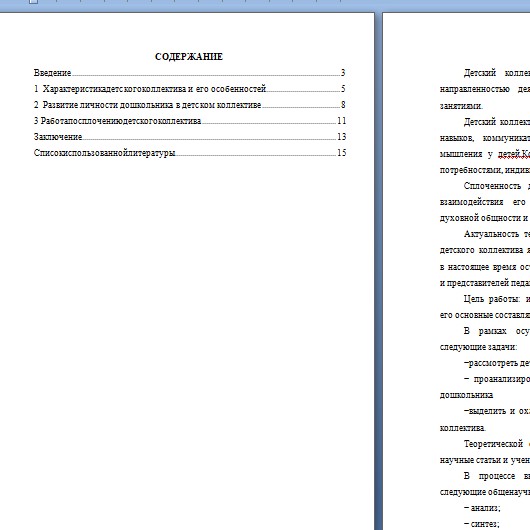Click the ruler indent marker at top left
Screen dimensions: 530x530
click(x=33, y=1)
